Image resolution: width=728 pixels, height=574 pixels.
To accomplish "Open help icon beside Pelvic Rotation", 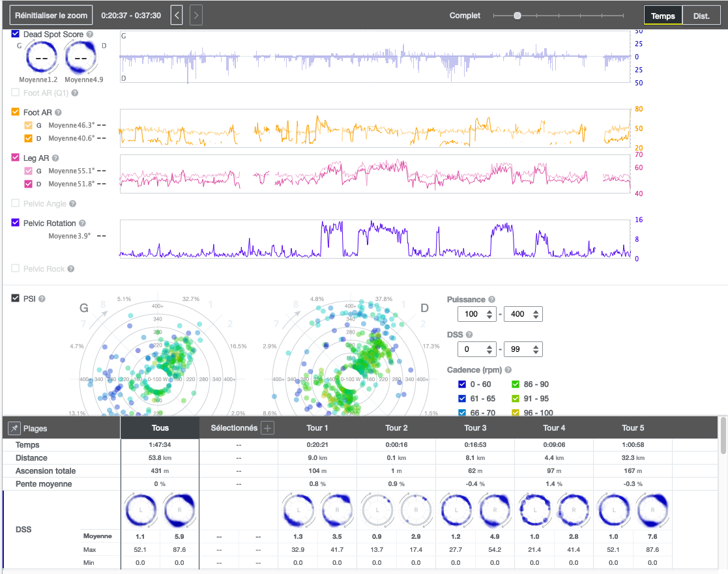I will pyautogui.click(x=82, y=223).
